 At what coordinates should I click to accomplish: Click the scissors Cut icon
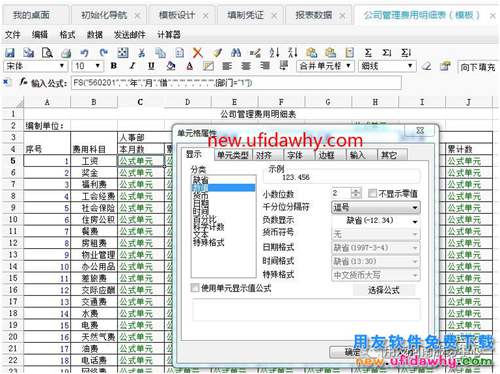click(x=142, y=53)
